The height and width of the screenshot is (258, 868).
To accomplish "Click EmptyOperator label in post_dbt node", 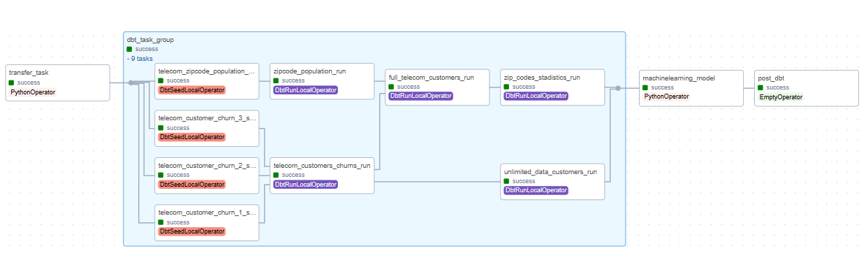I will [x=781, y=97].
